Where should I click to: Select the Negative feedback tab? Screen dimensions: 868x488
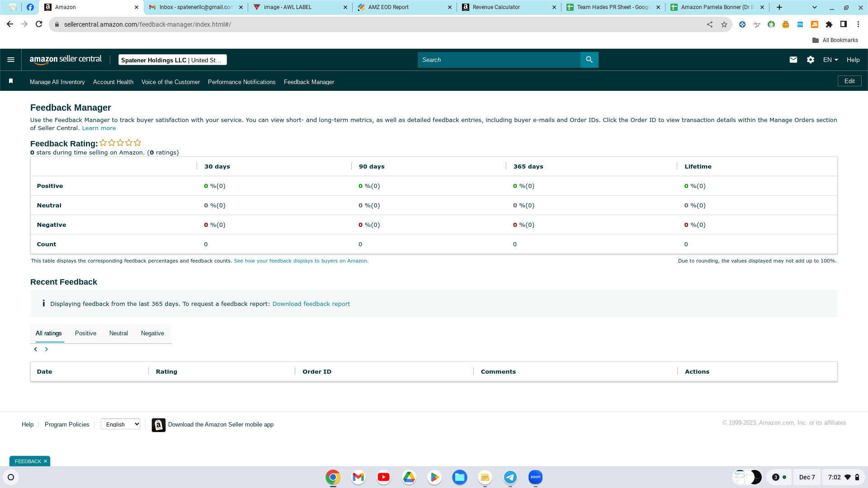(152, 333)
